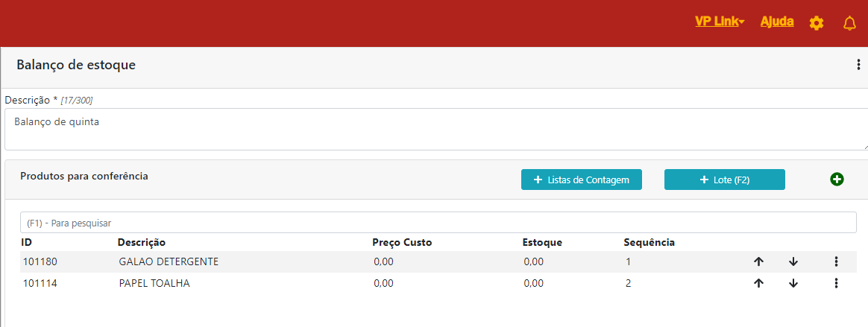This screenshot has width=868, height=327.
Task: Click the Sequência column header
Action: coord(649,242)
